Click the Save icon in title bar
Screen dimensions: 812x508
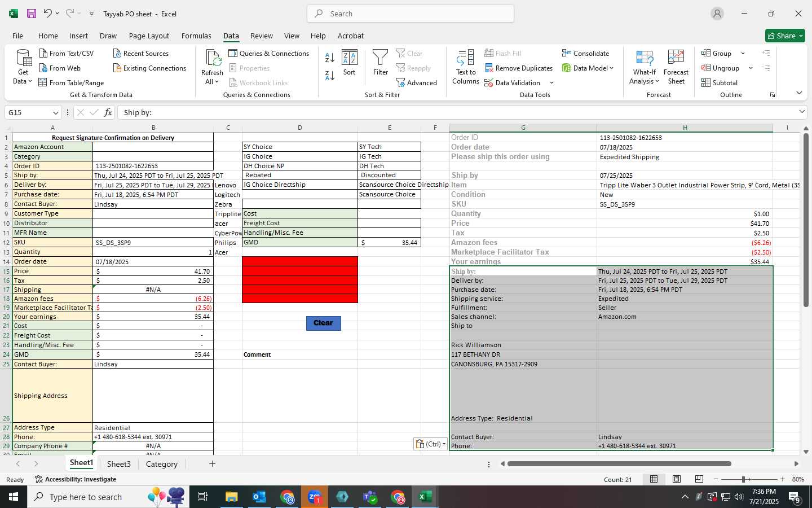[x=32, y=14]
